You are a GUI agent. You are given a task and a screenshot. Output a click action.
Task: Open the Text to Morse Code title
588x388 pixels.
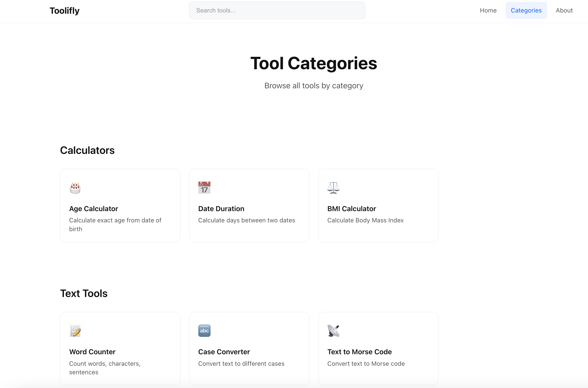(360, 352)
